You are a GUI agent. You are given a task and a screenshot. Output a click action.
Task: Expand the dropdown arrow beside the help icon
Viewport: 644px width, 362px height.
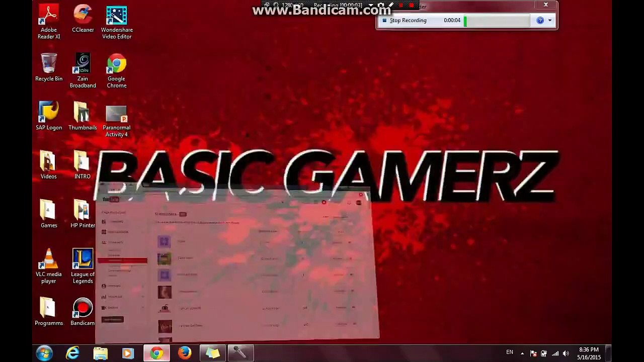pos(550,21)
